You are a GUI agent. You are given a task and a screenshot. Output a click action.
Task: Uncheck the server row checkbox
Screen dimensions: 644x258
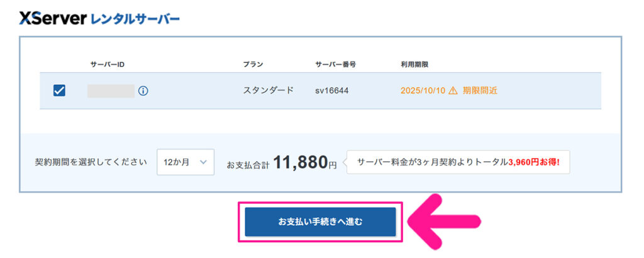click(59, 91)
